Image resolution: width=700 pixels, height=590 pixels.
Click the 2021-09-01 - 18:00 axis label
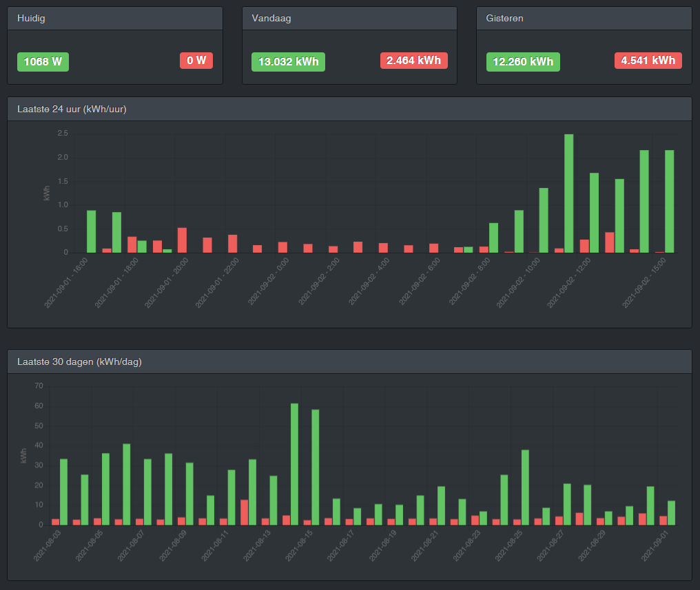point(116,283)
